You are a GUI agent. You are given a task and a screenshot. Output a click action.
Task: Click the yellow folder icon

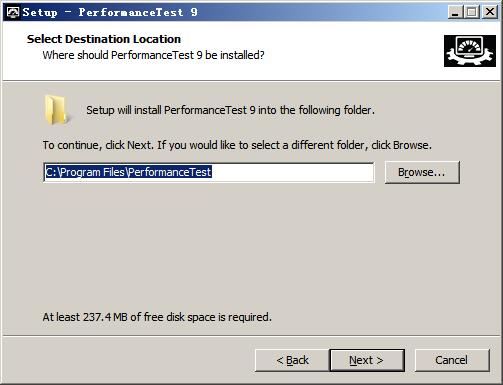tap(56, 110)
